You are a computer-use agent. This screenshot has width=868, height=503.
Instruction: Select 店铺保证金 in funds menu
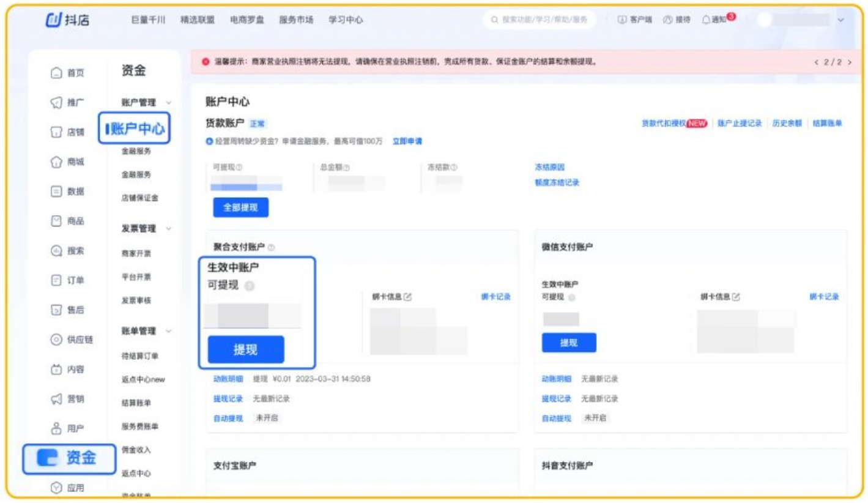click(x=139, y=198)
